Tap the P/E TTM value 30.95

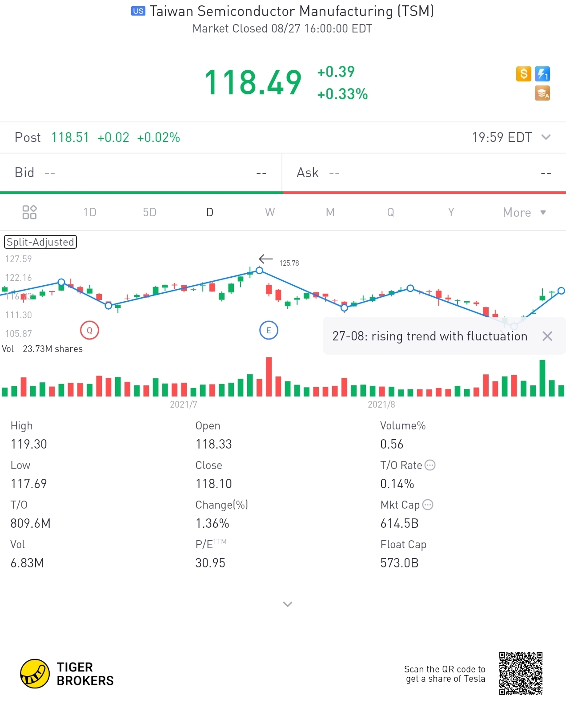coord(210,563)
